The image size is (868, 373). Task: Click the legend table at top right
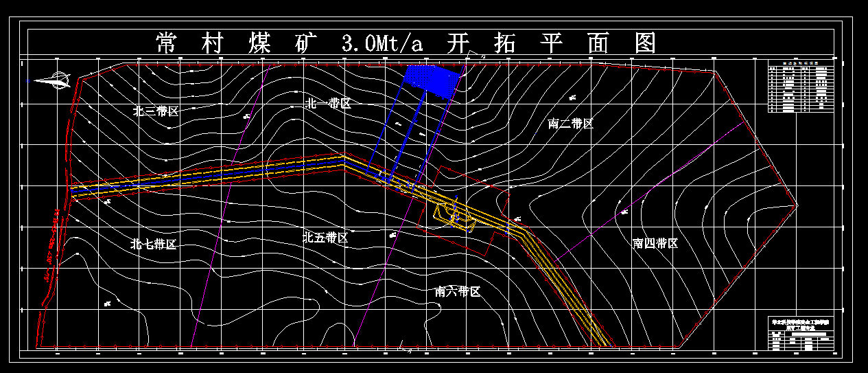[802, 87]
